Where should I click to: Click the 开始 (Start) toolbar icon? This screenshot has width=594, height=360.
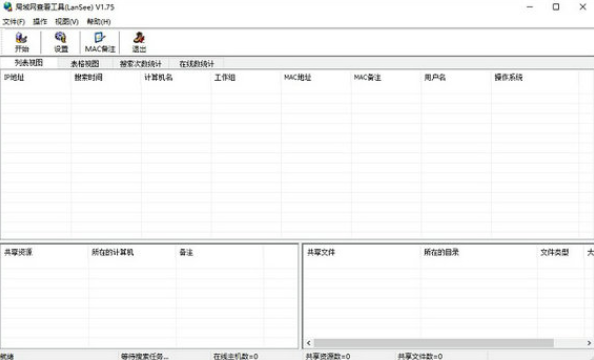point(22,42)
